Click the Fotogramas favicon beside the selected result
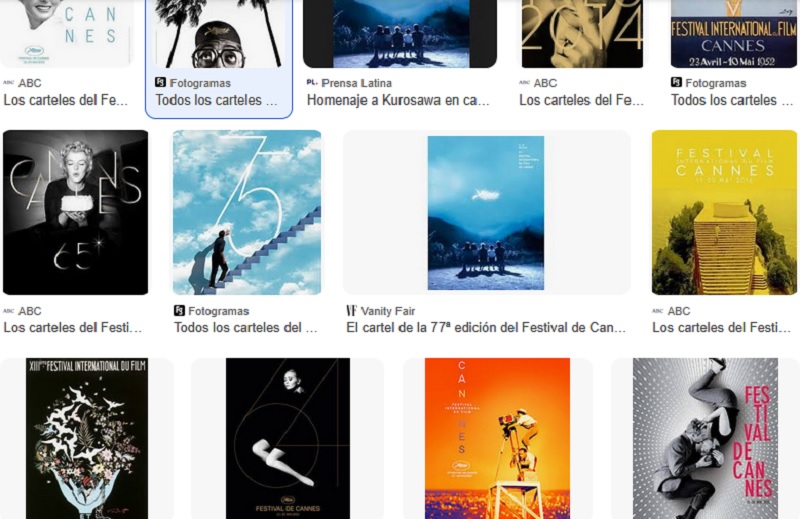The width and height of the screenshot is (800, 519). pyautogui.click(x=160, y=82)
